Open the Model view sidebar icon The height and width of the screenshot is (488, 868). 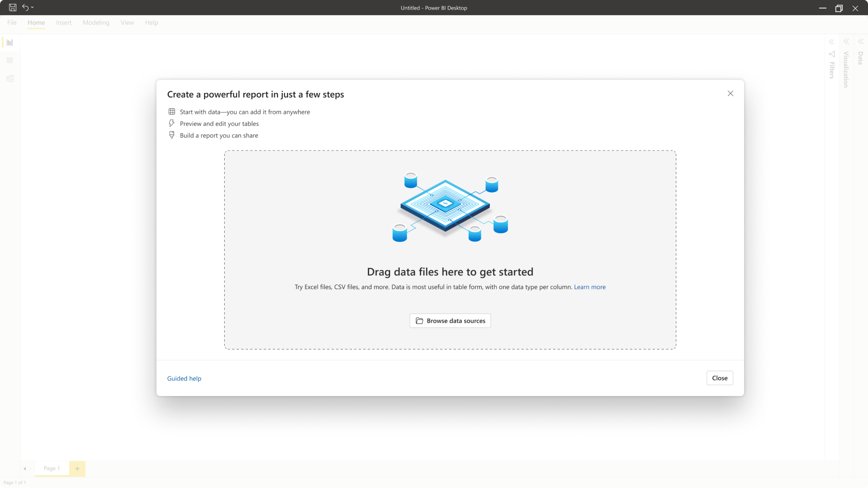[x=10, y=79]
